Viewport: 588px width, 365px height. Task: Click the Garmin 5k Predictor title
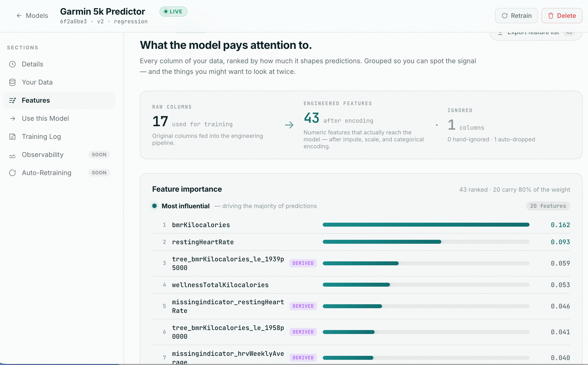(x=102, y=11)
